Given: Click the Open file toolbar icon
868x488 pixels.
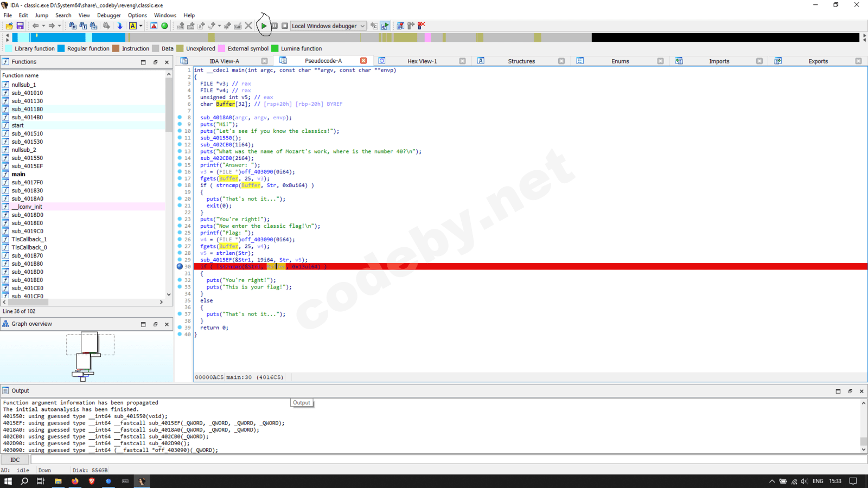Looking at the screenshot, I should coord(9,26).
